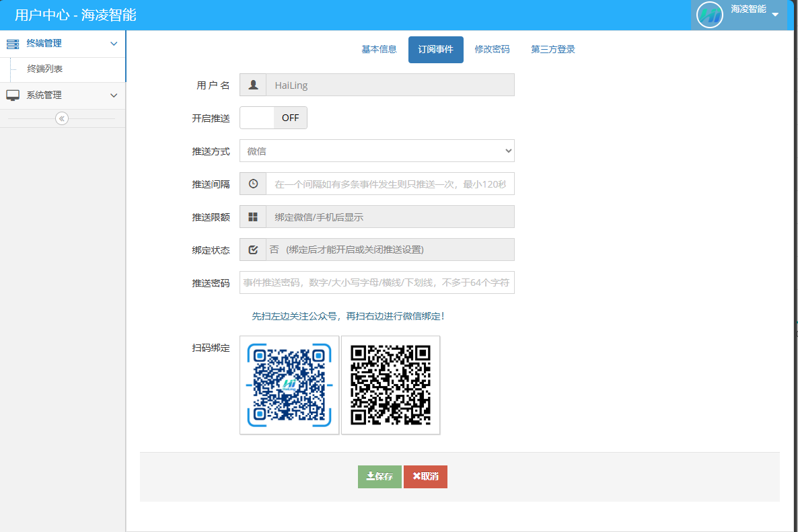Click the 海凌智能 username in header

click(x=749, y=9)
